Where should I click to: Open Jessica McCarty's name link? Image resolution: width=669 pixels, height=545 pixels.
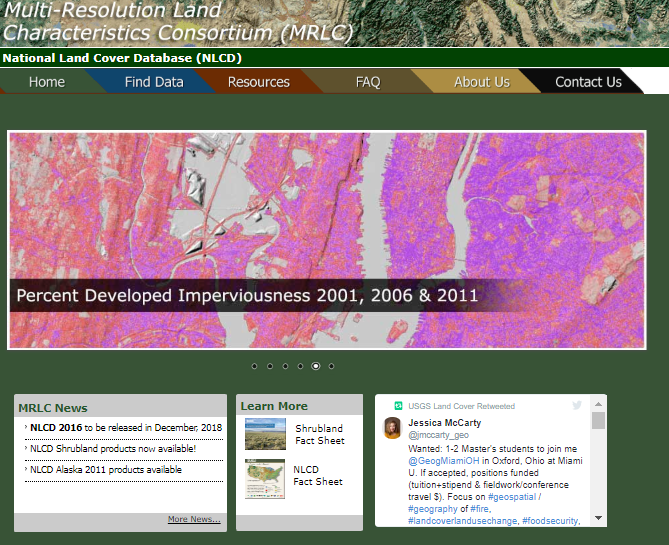[x=445, y=423]
